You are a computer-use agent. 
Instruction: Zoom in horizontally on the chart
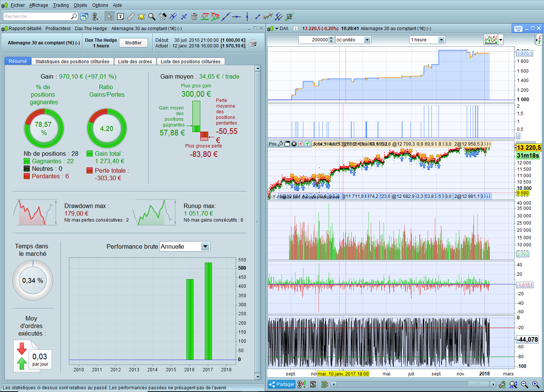(x=536, y=384)
